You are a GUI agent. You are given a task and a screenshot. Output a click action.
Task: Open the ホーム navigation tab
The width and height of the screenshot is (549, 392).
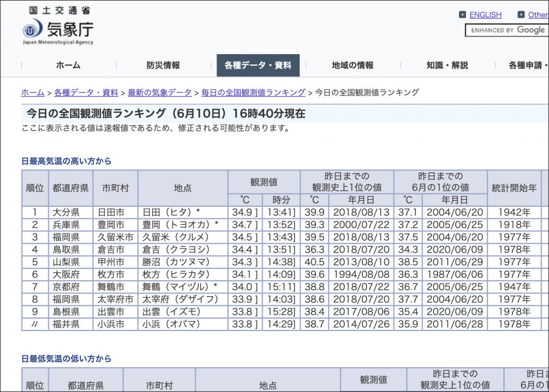coord(68,65)
